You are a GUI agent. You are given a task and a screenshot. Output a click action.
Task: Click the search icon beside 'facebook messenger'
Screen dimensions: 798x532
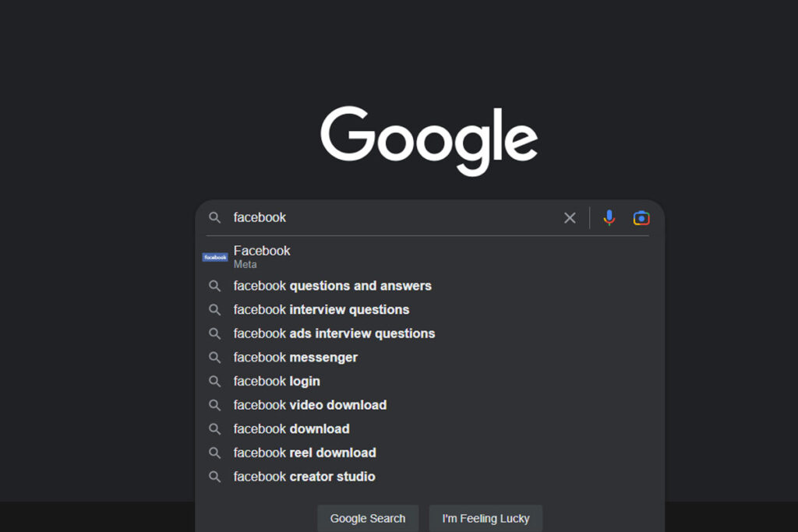[x=214, y=357]
